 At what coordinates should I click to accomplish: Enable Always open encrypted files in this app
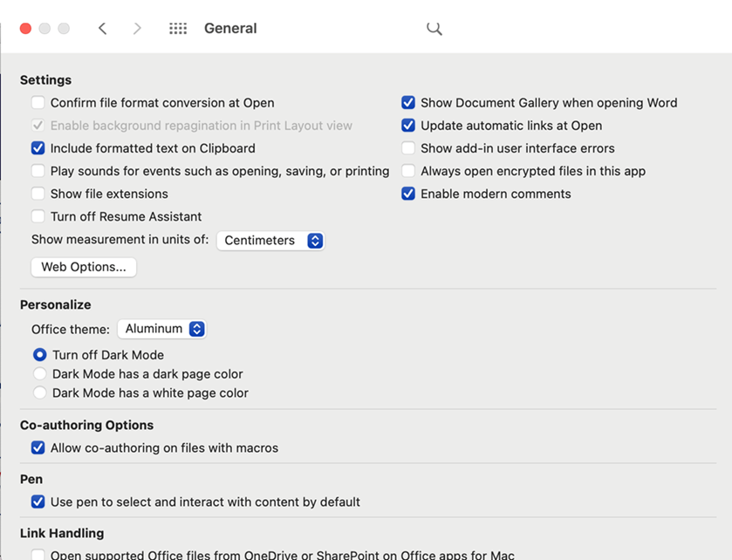click(x=408, y=171)
